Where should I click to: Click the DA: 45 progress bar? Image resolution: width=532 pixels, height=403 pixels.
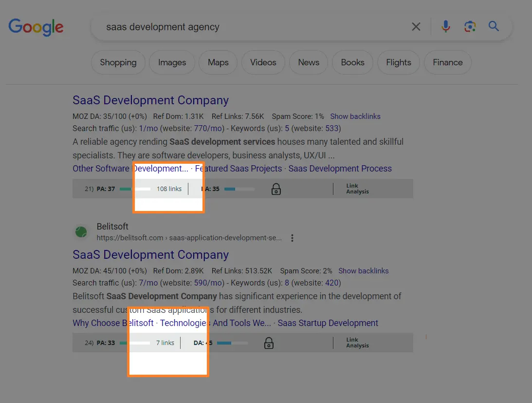pos(232,343)
